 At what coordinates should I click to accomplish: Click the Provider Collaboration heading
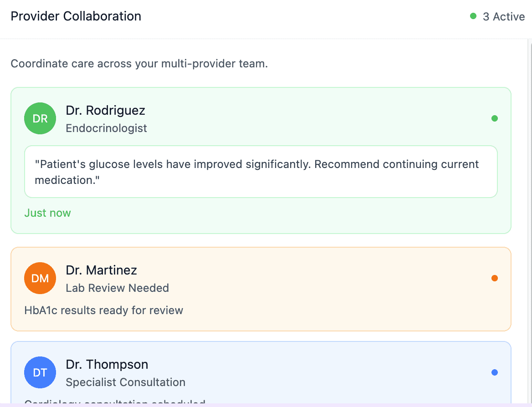[x=76, y=16]
